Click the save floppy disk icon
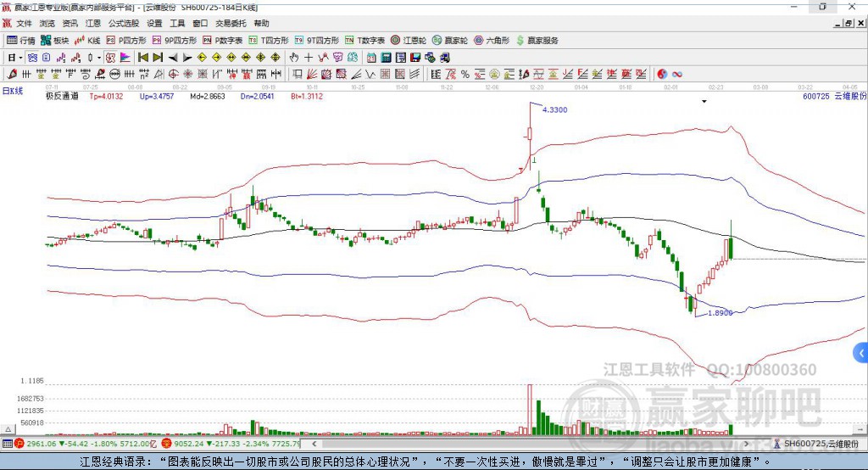This screenshot has width=868, height=470. click(415, 58)
